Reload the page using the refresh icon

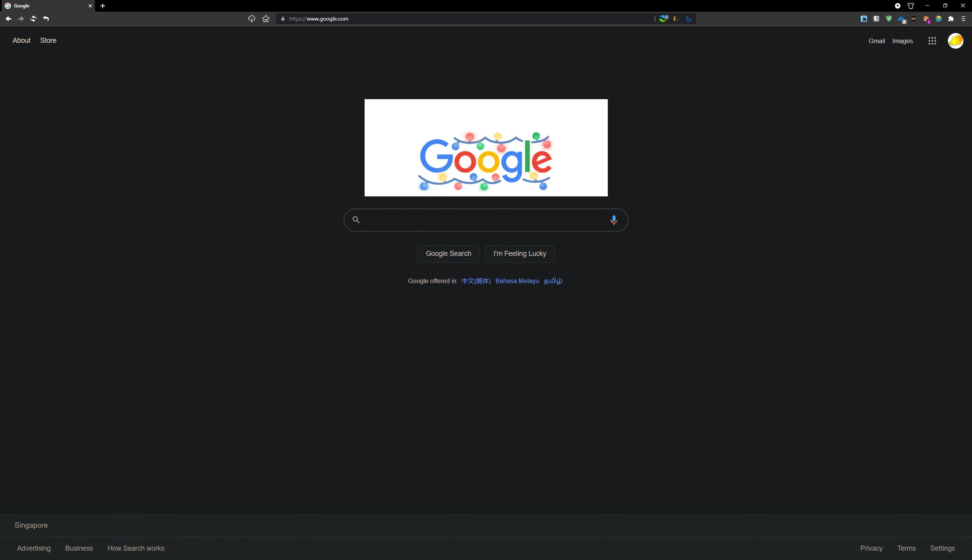pos(33,19)
